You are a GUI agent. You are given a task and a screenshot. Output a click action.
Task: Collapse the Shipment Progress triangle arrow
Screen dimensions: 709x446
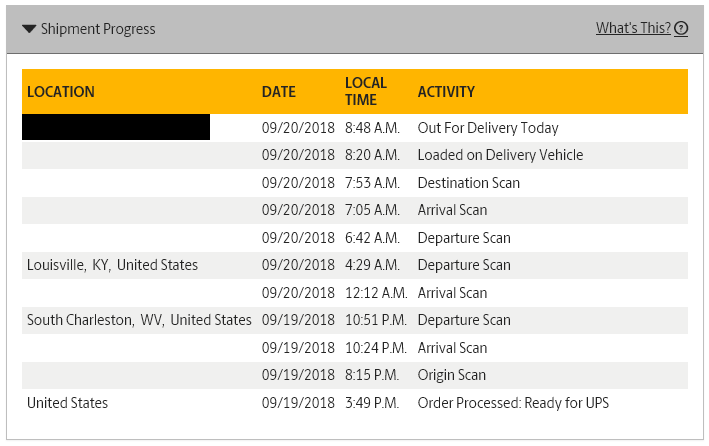(29, 29)
